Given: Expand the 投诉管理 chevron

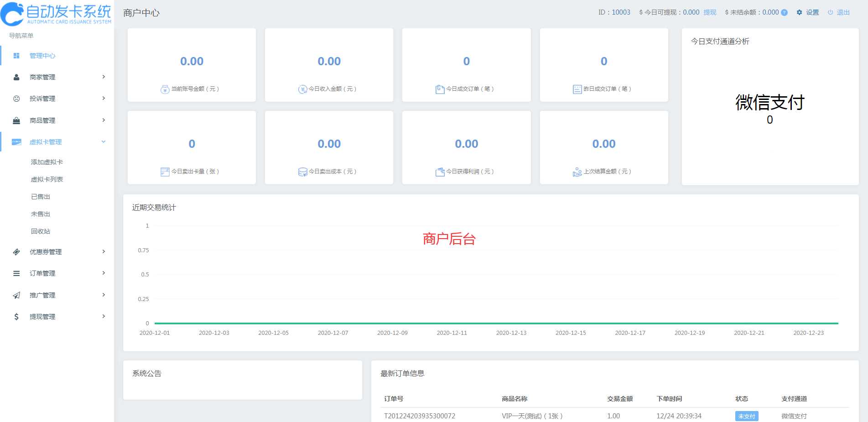Looking at the screenshot, I should tap(104, 98).
